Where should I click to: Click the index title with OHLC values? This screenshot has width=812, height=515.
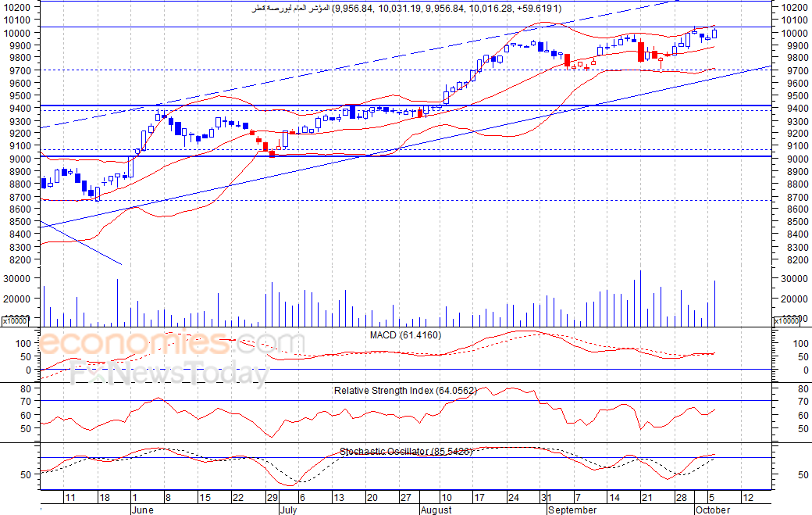pos(407,9)
